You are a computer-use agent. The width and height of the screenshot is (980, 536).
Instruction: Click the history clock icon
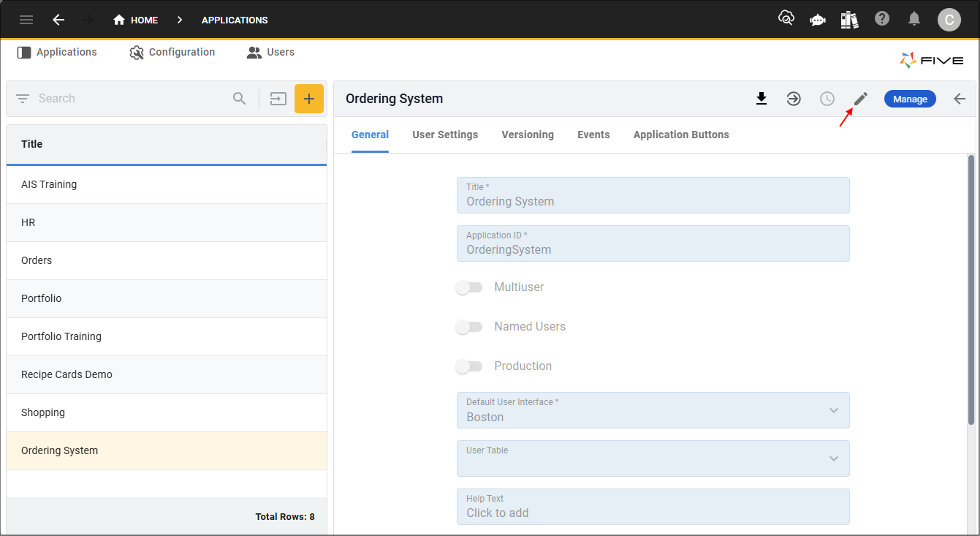[827, 99]
